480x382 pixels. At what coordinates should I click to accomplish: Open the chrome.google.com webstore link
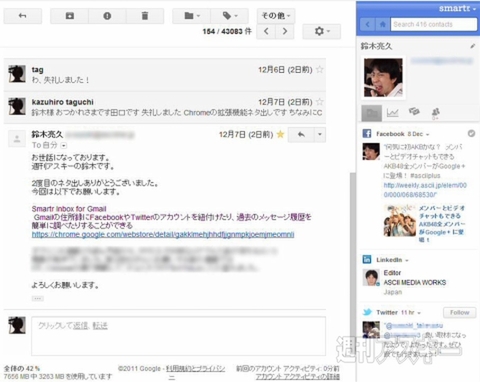pyautogui.click(x=163, y=235)
